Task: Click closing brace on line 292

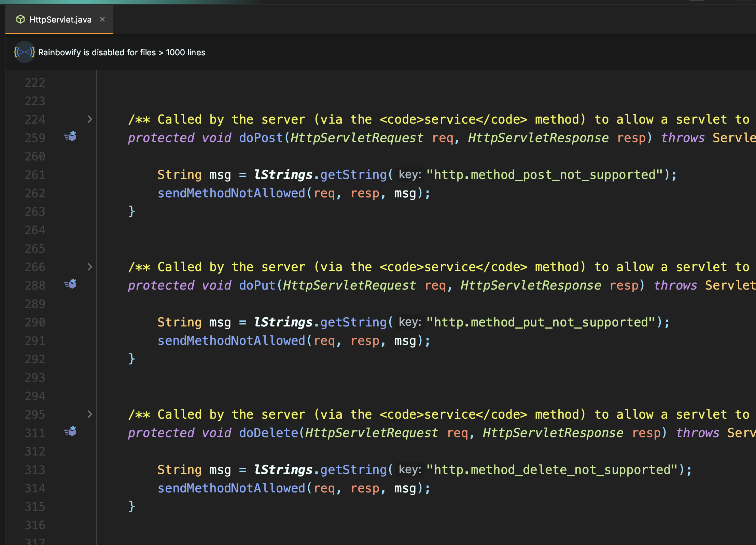Action: (x=132, y=359)
